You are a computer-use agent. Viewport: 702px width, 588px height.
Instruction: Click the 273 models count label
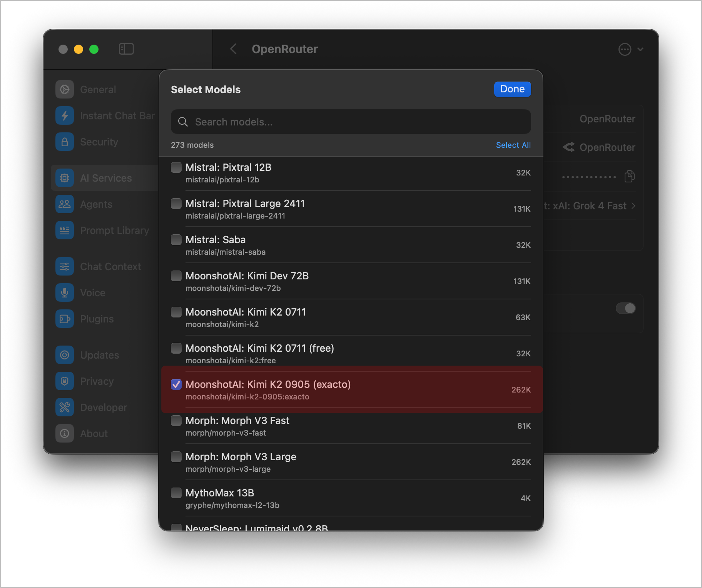pyautogui.click(x=192, y=145)
